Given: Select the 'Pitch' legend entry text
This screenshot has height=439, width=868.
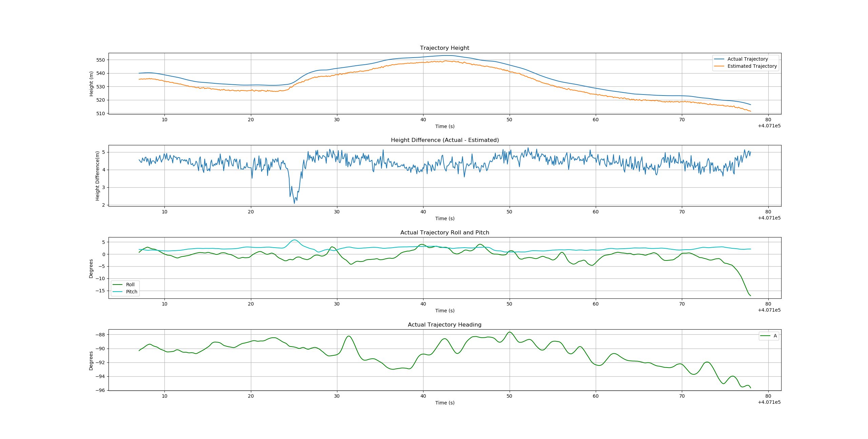Looking at the screenshot, I should coord(132,292).
